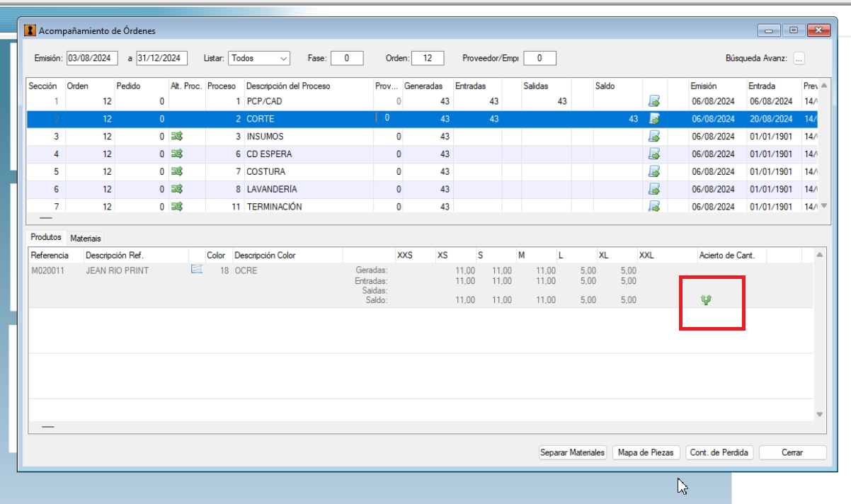Click green Alt. Proc. arrows in INSUMOS row

tap(177, 136)
